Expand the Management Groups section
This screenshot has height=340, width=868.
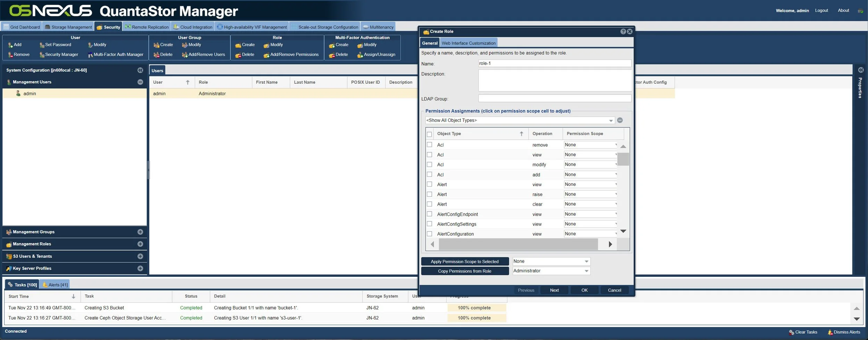(x=140, y=232)
